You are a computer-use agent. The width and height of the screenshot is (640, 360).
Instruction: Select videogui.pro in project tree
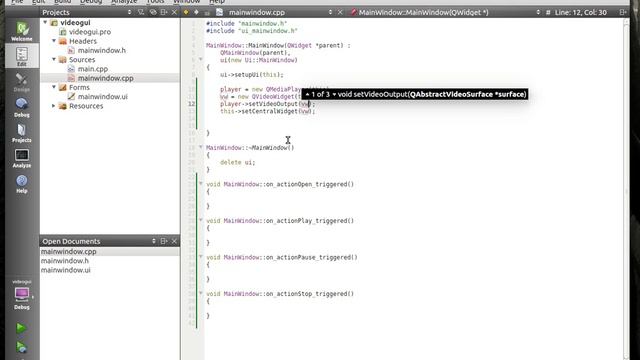point(90,32)
